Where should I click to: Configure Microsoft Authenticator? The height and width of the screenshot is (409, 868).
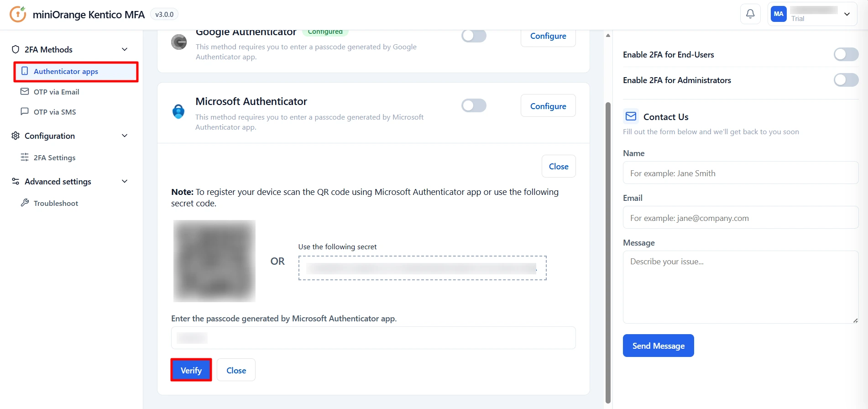tap(548, 106)
